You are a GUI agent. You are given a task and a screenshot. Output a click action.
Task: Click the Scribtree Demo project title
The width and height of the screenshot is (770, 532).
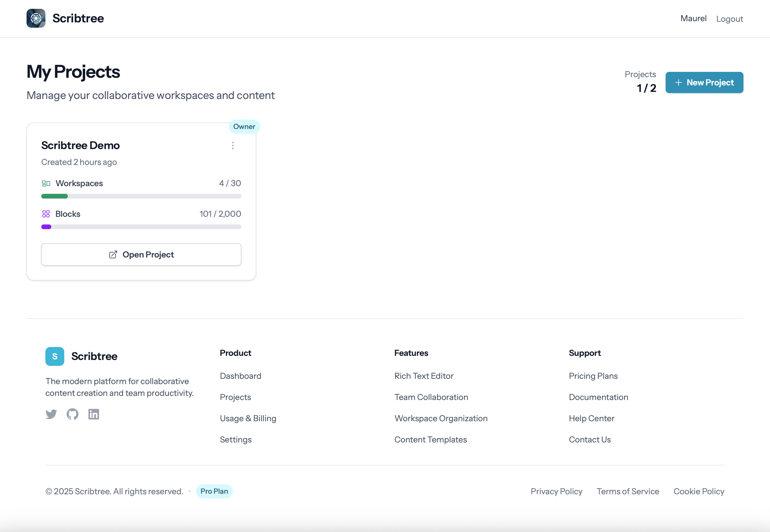[80, 145]
